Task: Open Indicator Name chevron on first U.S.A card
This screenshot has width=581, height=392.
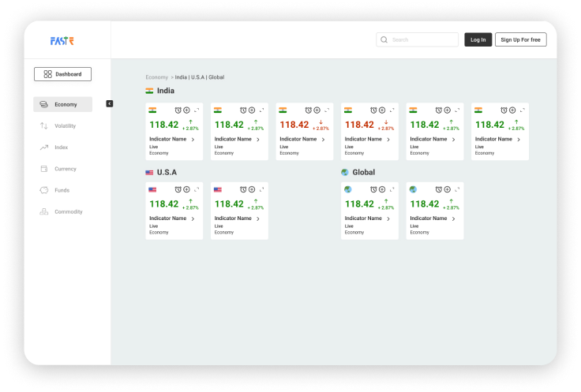Action: [193, 218]
